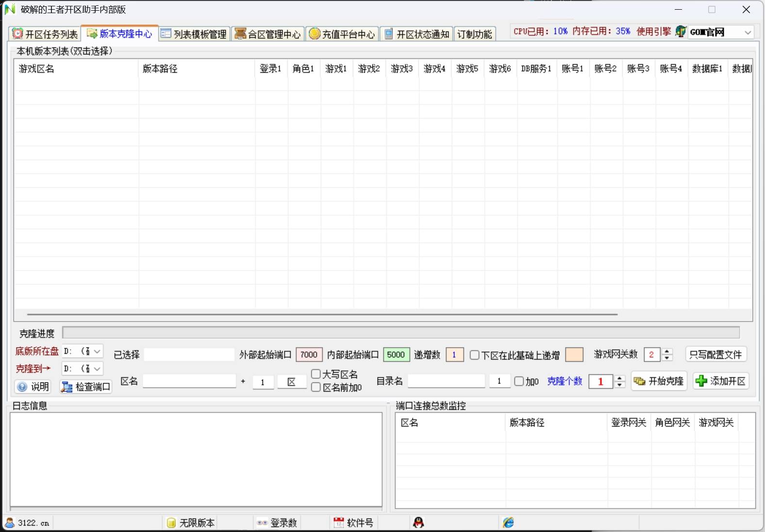
Task: Click the 登录网关 column header
Action: pos(629,422)
